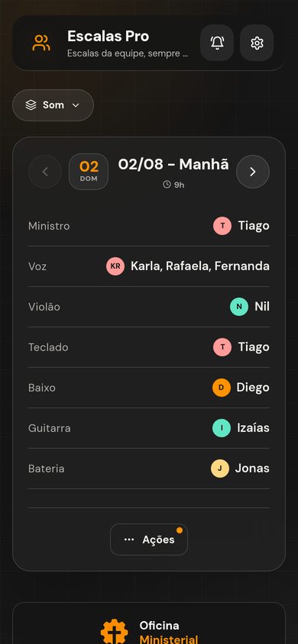Image resolution: width=298 pixels, height=644 pixels.
Task: Click the 02/08 - Manhã title
Action: [x=173, y=164]
